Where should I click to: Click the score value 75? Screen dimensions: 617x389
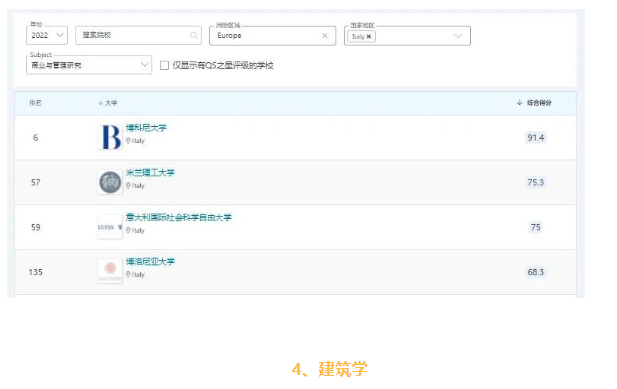pyautogui.click(x=536, y=227)
